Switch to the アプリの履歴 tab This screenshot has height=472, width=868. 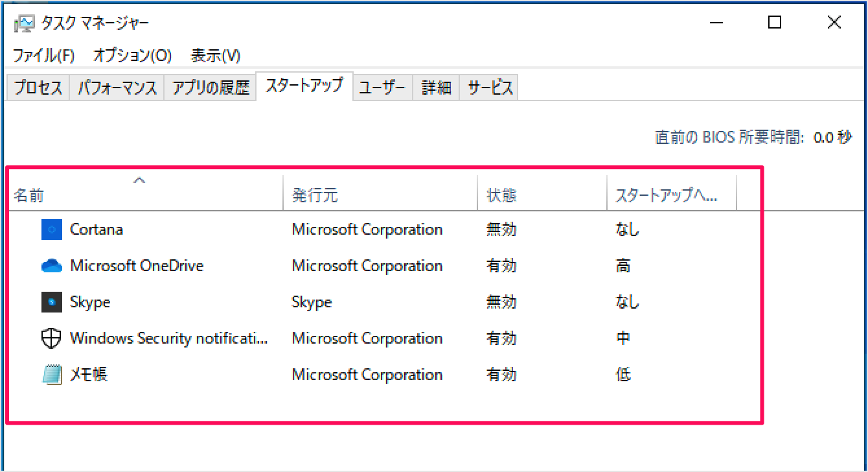[x=211, y=88]
